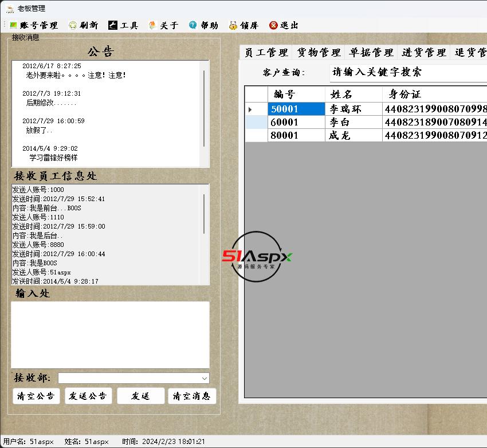The image size is (487, 448).
Task: Select the row header of 80001
Action: (256, 135)
